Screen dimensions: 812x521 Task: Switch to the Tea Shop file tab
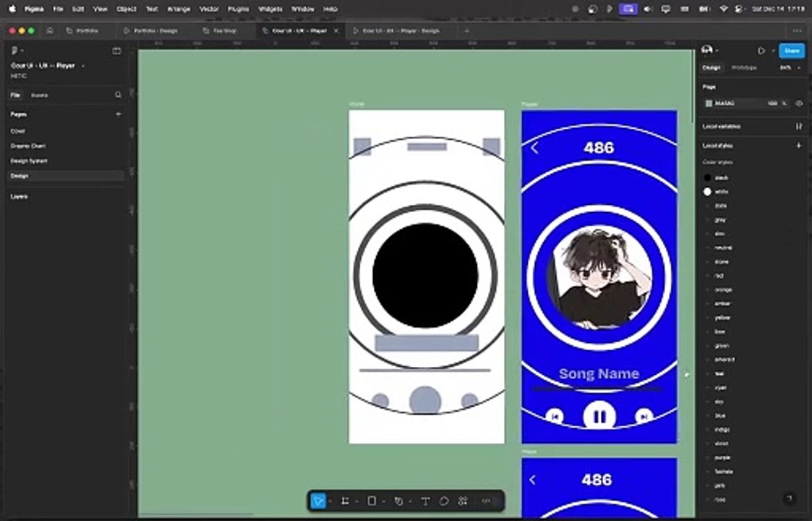click(221, 30)
